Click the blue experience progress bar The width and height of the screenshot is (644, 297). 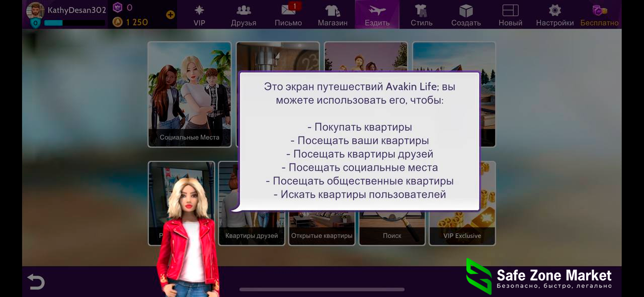click(x=74, y=23)
